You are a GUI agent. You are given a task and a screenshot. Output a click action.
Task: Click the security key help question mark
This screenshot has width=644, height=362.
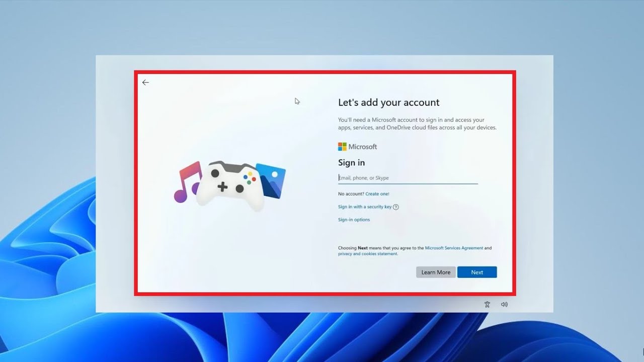395,207
